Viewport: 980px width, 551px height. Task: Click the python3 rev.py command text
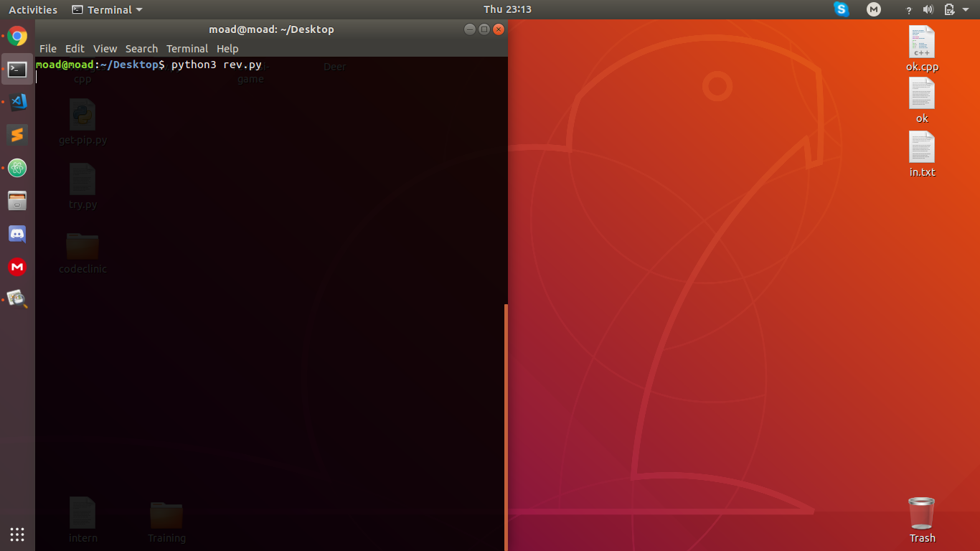click(216, 65)
